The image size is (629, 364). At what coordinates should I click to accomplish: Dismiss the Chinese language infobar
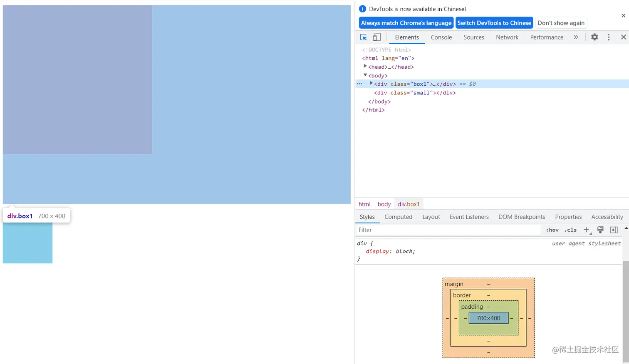coord(623,15)
